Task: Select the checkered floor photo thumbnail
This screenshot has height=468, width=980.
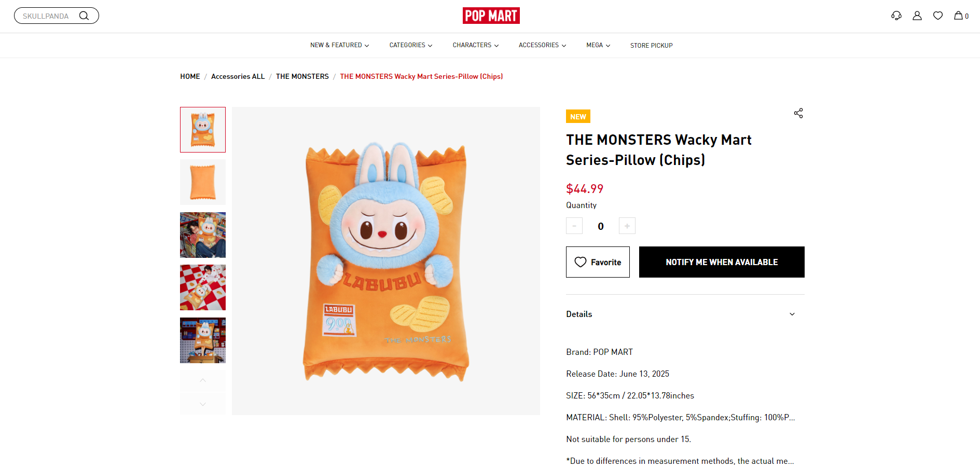Action: coord(203,287)
